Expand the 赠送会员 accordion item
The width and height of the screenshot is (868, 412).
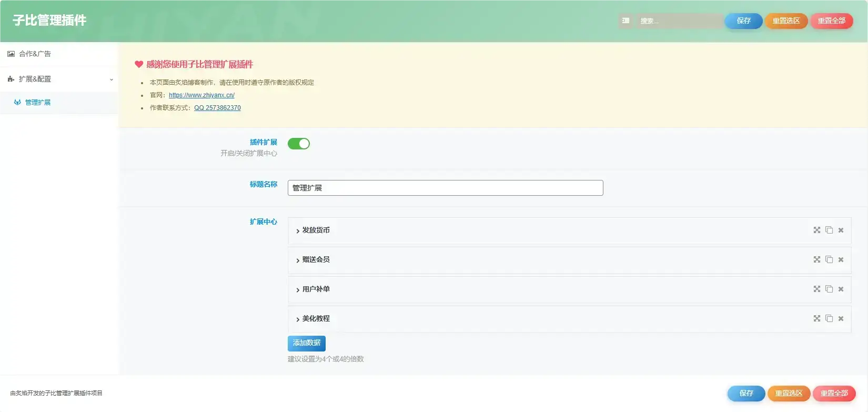point(569,260)
